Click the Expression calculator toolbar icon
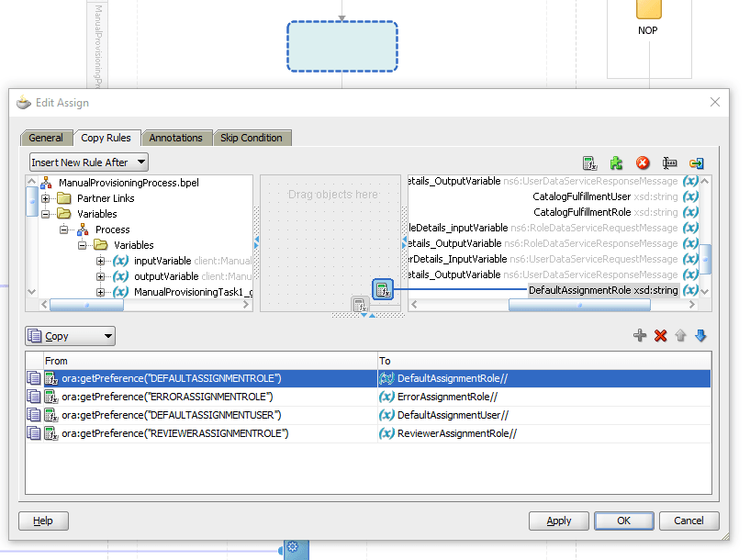750x560 pixels. coord(590,162)
